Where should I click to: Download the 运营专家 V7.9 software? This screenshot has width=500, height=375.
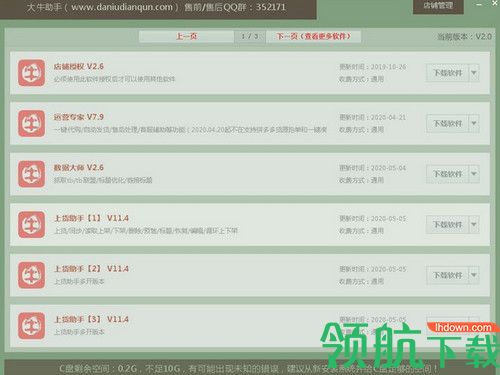coord(447,123)
